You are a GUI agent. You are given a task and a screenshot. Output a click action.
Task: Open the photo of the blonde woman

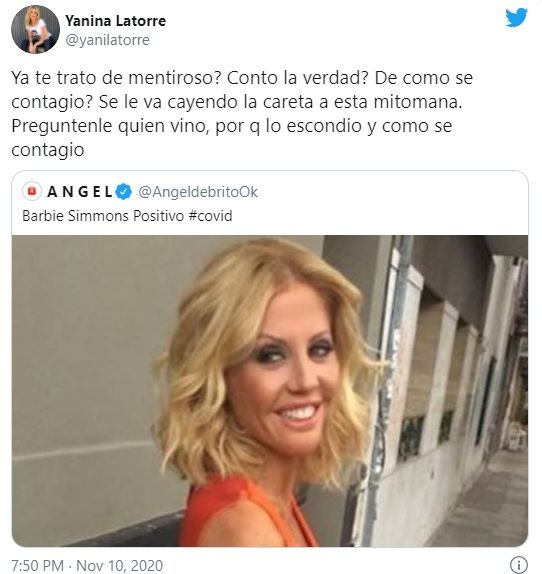click(x=270, y=391)
